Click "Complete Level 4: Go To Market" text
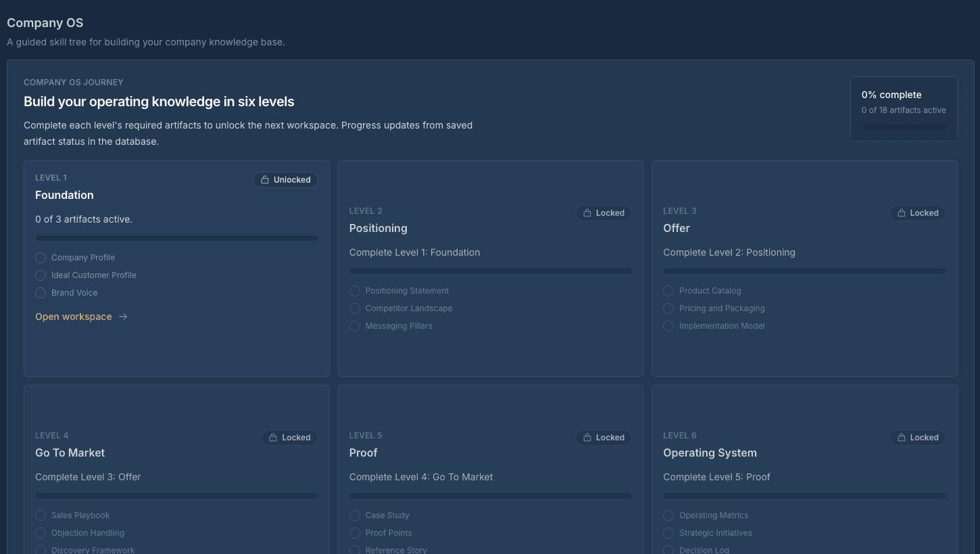 point(421,477)
